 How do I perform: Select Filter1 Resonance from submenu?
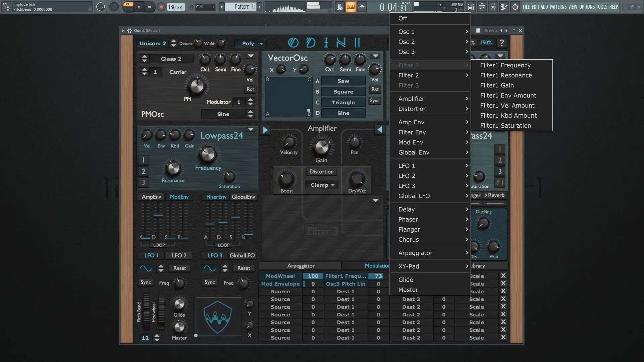(x=506, y=75)
